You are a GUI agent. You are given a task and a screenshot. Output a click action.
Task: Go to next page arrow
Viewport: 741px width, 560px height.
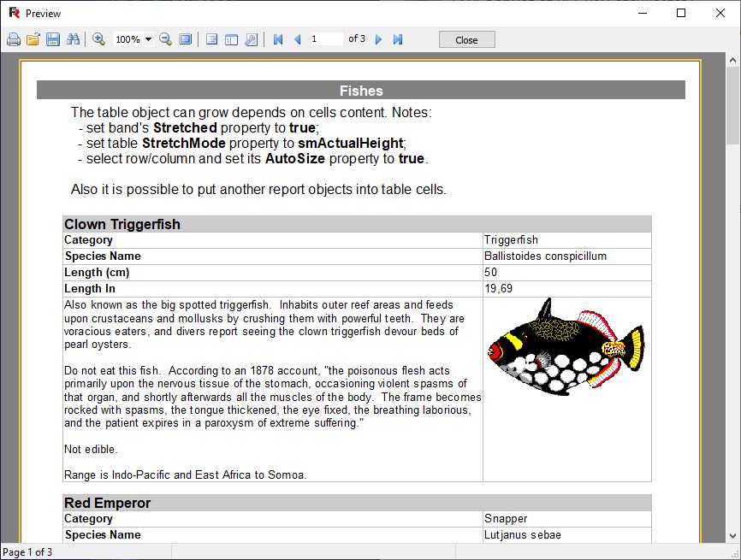click(x=378, y=39)
